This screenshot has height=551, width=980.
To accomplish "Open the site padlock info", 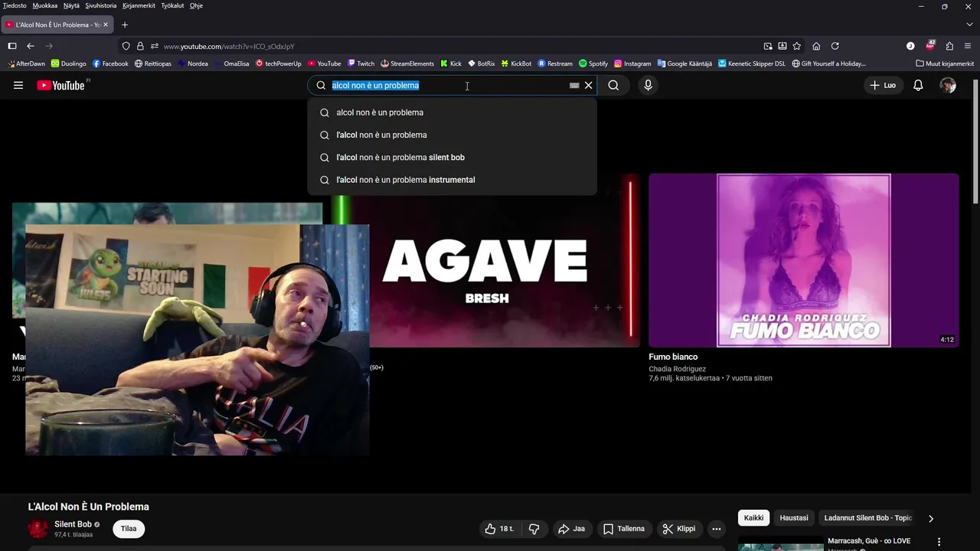I will [140, 46].
